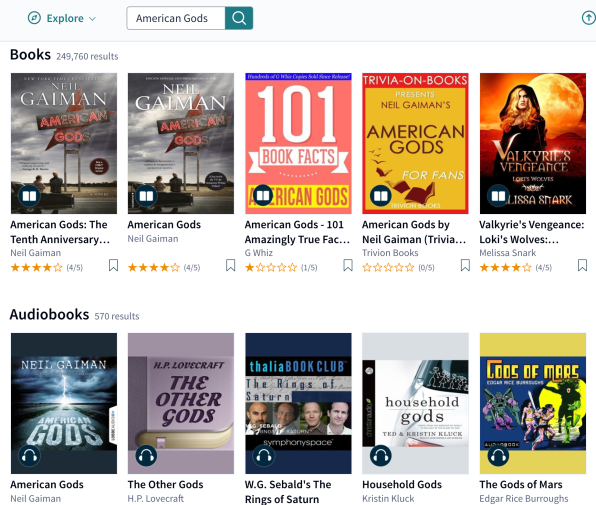Bookmark American Gods - 101 Amazingly True Facts
The height and width of the screenshot is (505, 596).
tap(348, 265)
